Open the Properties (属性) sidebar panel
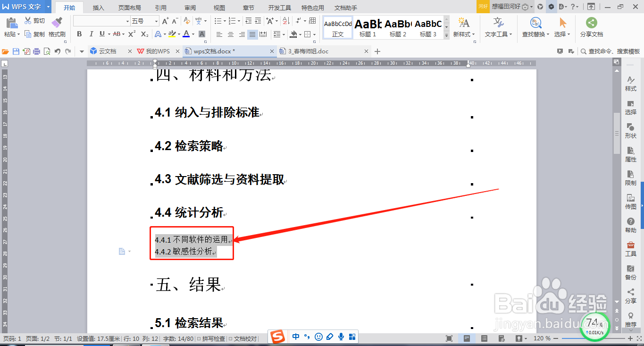Image resolution: width=644 pixels, height=346 pixels. point(631,154)
